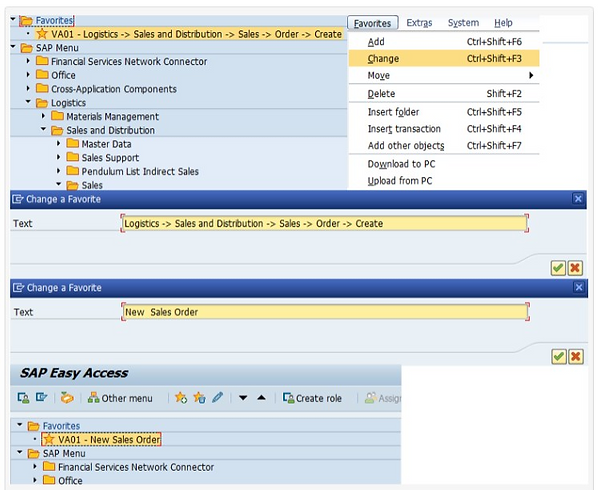Expand the Materials Management folder

point(43,116)
